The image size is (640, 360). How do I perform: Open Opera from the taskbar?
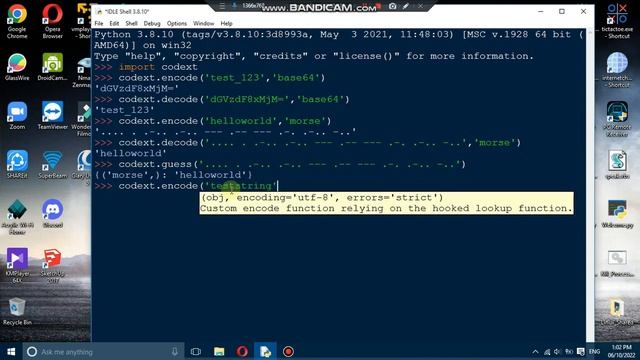click(x=242, y=351)
